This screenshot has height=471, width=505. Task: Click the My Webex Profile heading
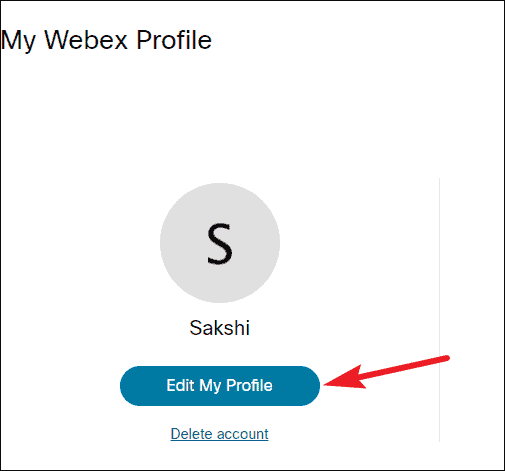[x=106, y=40]
